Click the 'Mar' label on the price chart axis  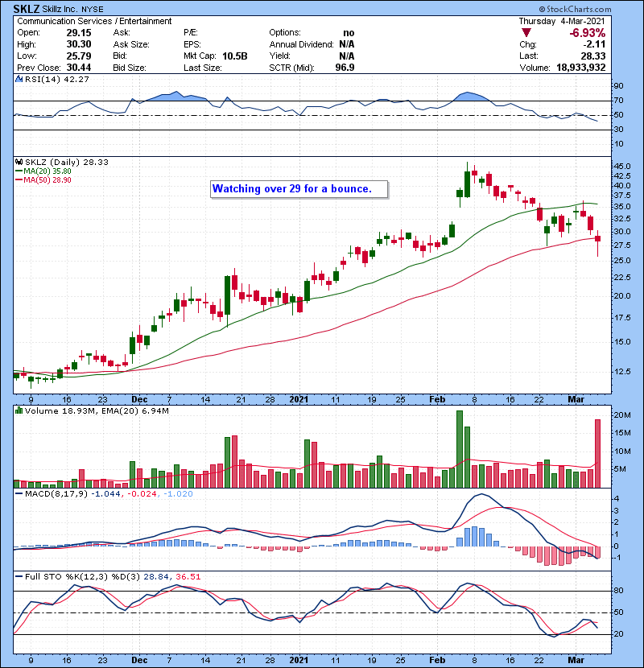pos(576,399)
